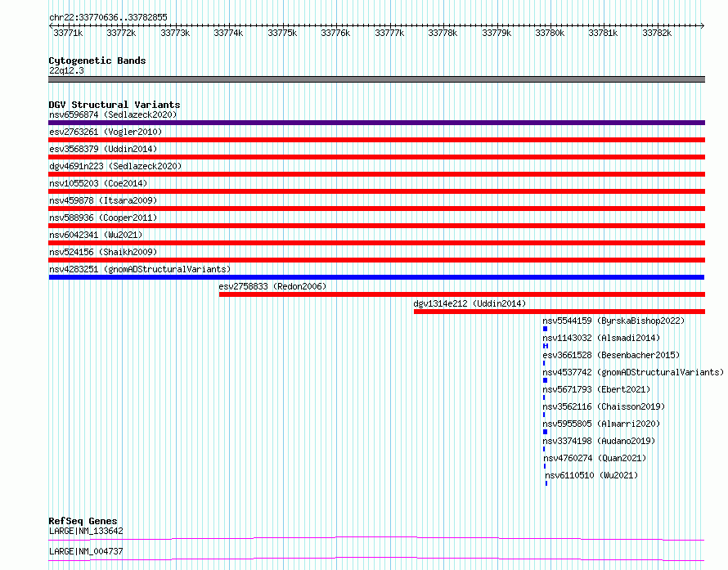Click the nsv6596874 (Sedlazeck2020) variant label

tap(113, 114)
